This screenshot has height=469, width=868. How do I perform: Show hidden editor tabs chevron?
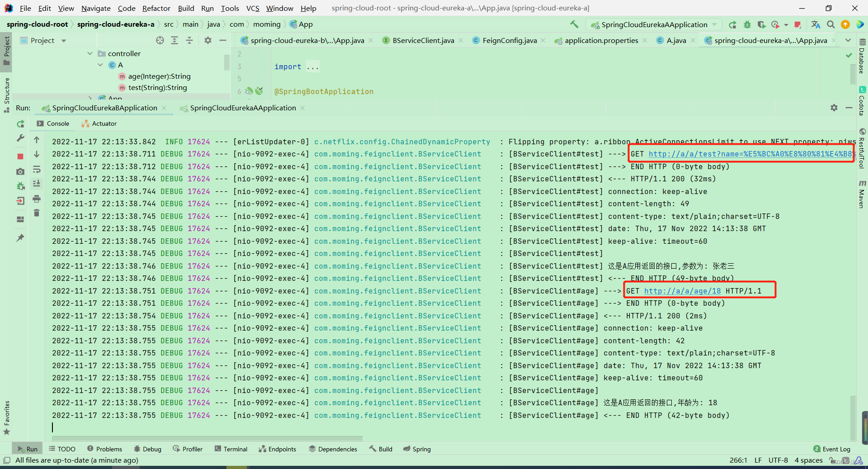[x=848, y=40]
